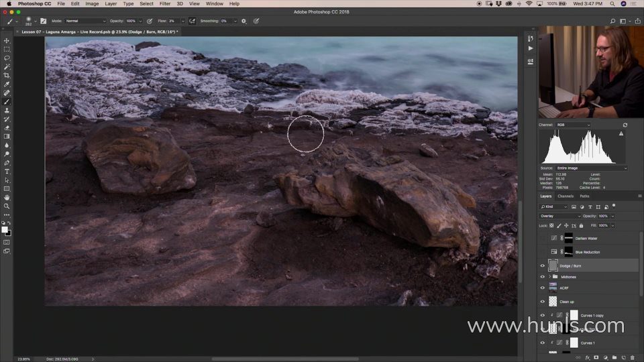Toggle pressure for size at options bar end

tap(256, 21)
